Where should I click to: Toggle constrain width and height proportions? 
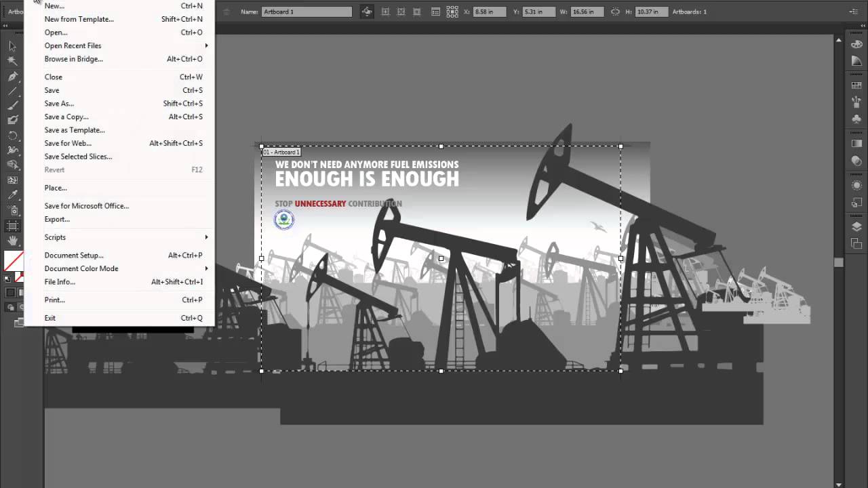point(615,12)
